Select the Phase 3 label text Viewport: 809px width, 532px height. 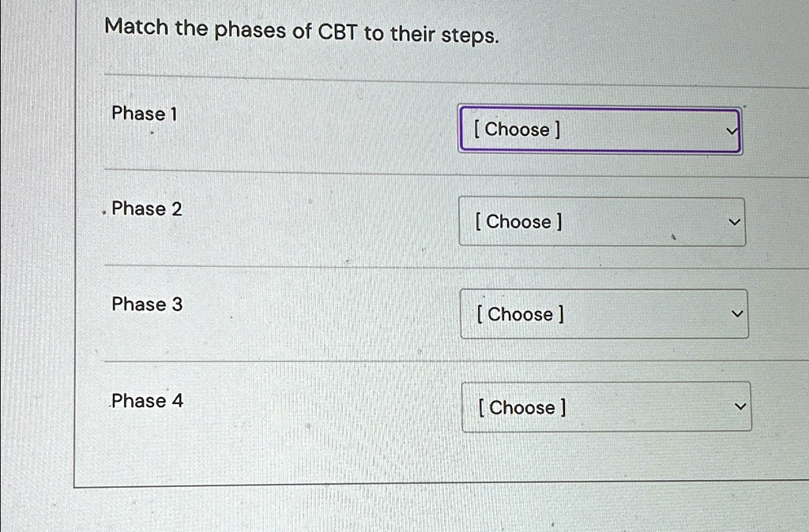tap(147, 305)
